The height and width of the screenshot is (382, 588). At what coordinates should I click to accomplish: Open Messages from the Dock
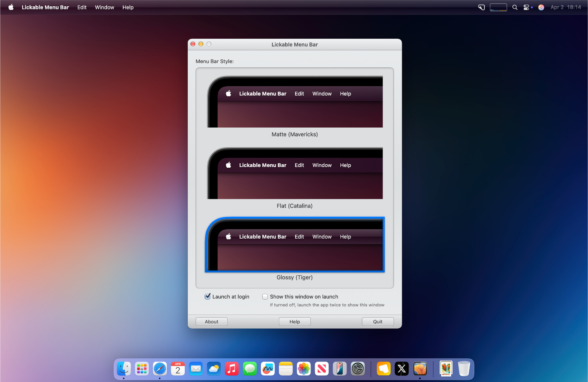(250, 369)
